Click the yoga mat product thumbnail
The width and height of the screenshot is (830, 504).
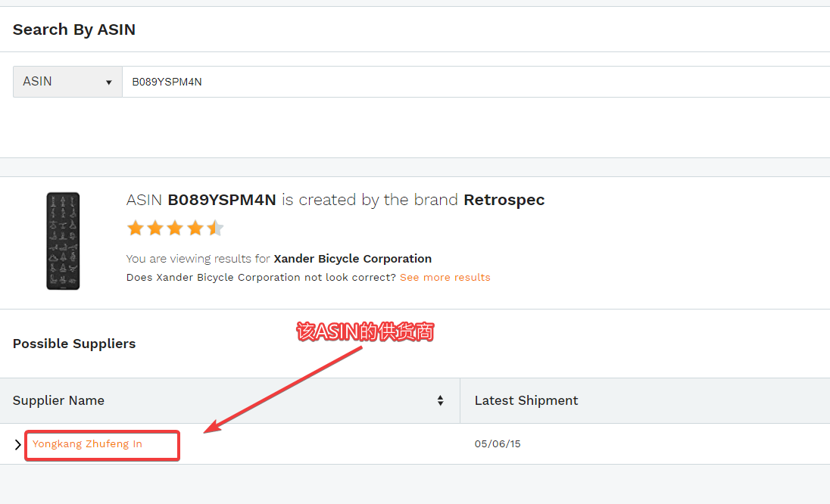(63, 241)
